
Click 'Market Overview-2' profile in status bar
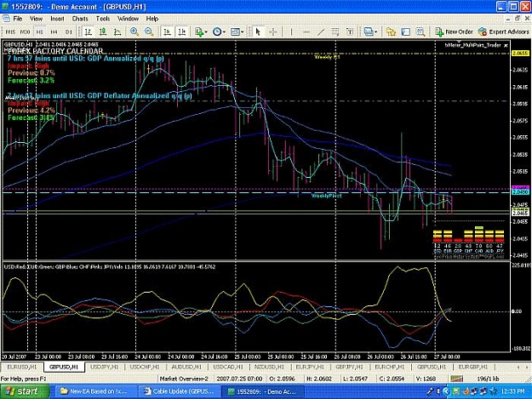pyautogui.click(x=184, y=379)
